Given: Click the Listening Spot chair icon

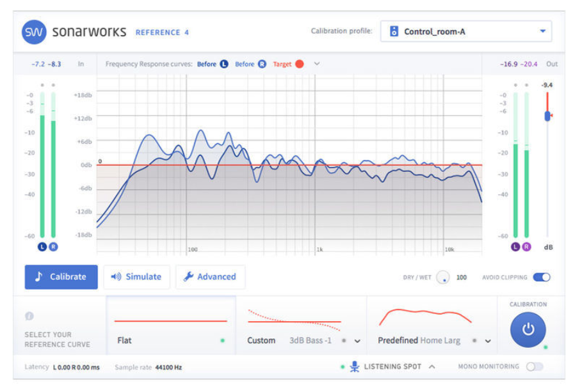Looking at the screenshot, I should (355, 366).
